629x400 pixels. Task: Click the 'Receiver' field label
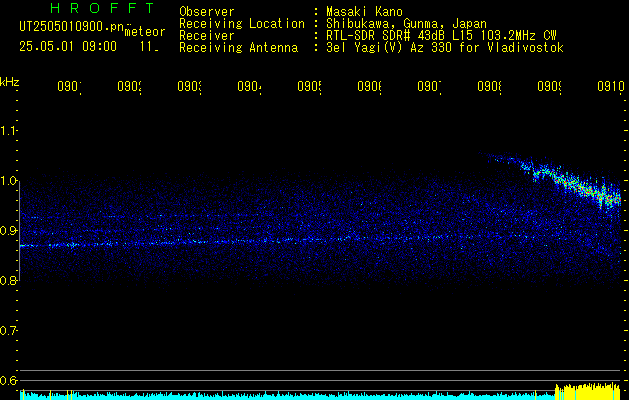[207, 36]
